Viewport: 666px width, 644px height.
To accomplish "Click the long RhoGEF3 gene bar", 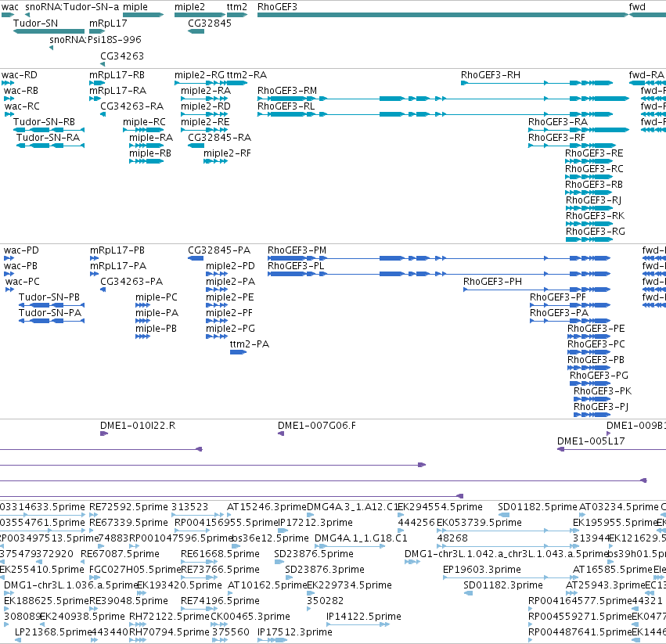I will [x=443, y=15].
